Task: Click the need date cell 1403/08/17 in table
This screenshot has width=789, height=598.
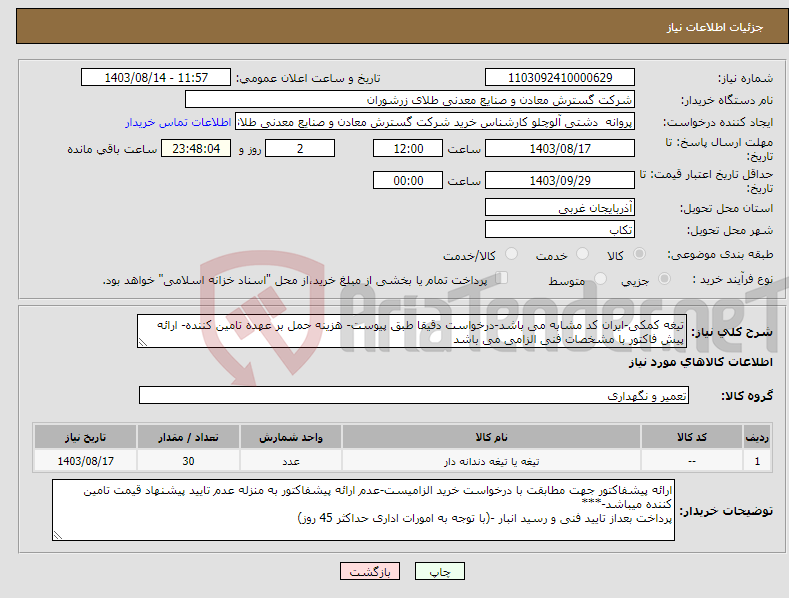Action: coord(86,461)
